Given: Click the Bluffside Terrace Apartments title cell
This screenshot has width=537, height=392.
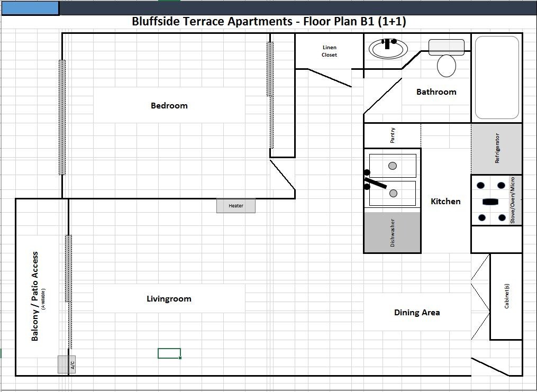Looking at the screenshot, I should click(x=269, y=22).
